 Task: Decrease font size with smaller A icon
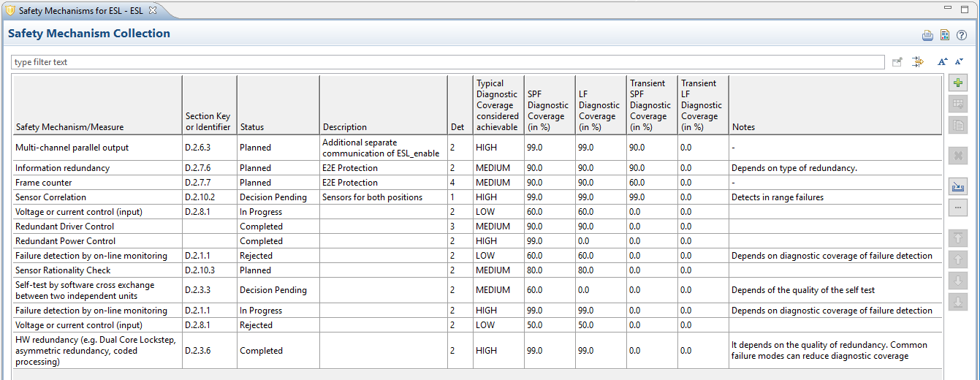pyautogui.click(x=960, y=62)
